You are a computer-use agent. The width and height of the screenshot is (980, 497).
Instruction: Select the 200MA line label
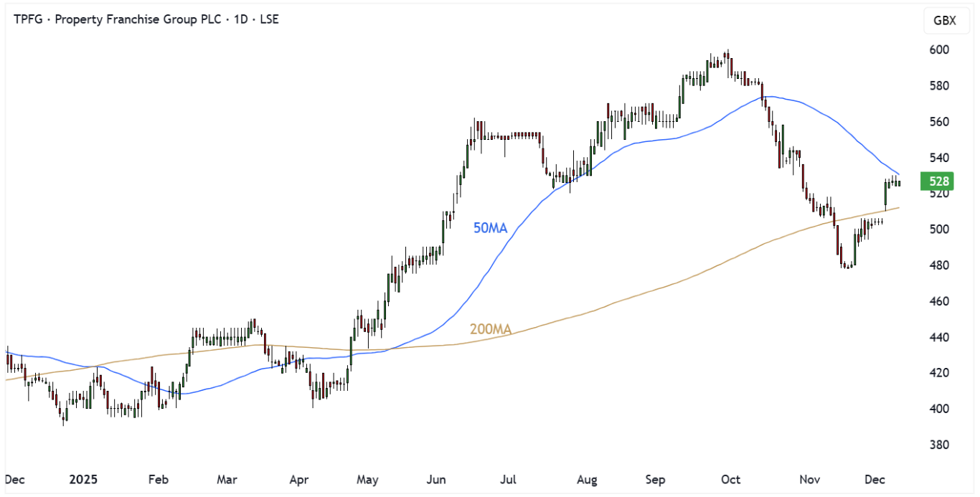point(491,330)
